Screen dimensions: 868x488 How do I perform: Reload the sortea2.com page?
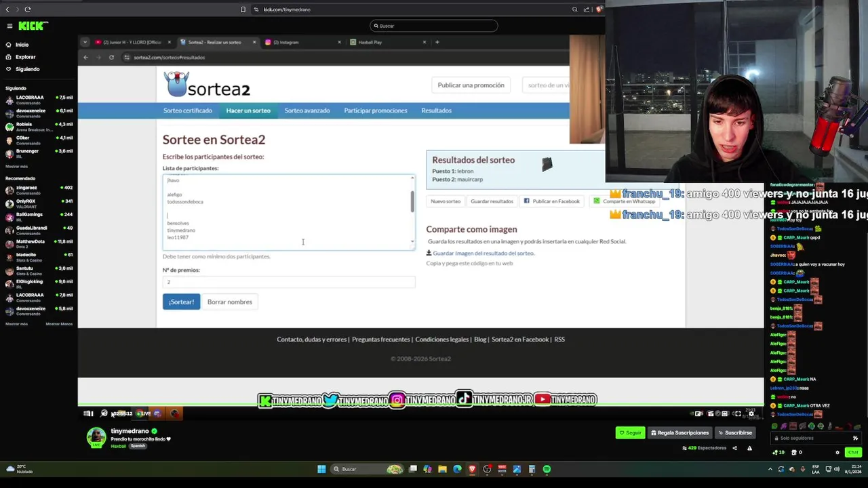tap(111, 57)
